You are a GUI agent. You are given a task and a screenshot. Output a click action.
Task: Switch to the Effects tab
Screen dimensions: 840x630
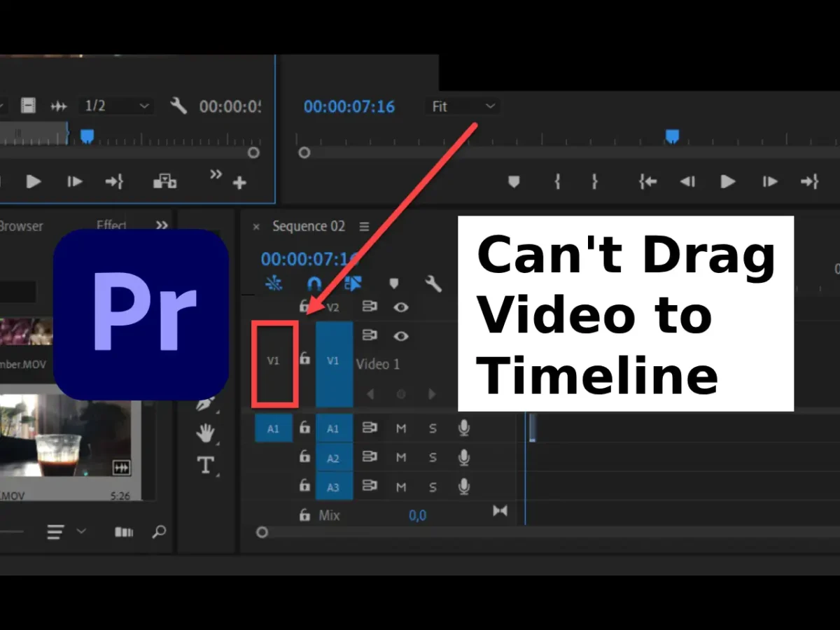coord(111,225)
